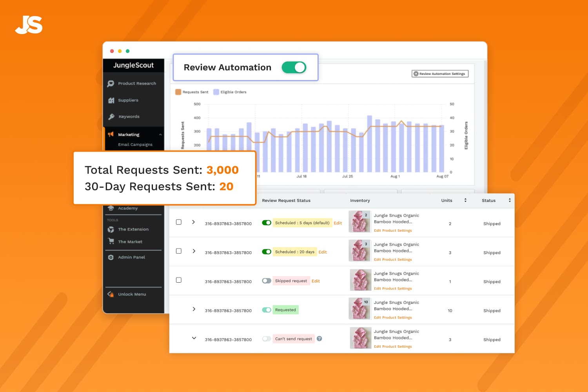This screenshot has height=392, width=588.
Task: Open the Suppliers factory icon
Action: point(111,100)
